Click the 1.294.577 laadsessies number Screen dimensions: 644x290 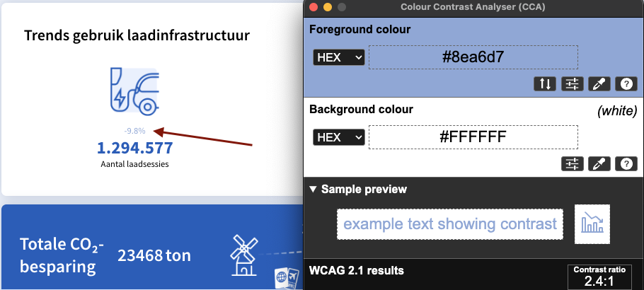(134, 149)
